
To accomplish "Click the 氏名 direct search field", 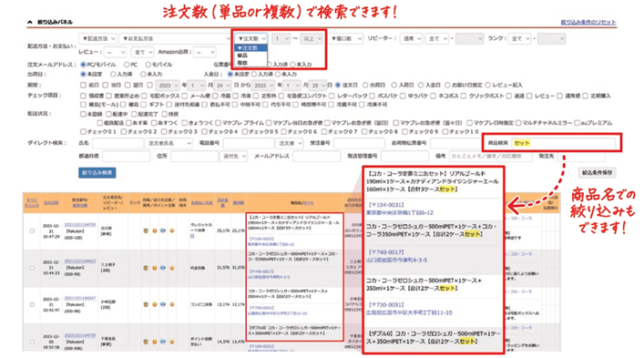I will pos(118,143).
